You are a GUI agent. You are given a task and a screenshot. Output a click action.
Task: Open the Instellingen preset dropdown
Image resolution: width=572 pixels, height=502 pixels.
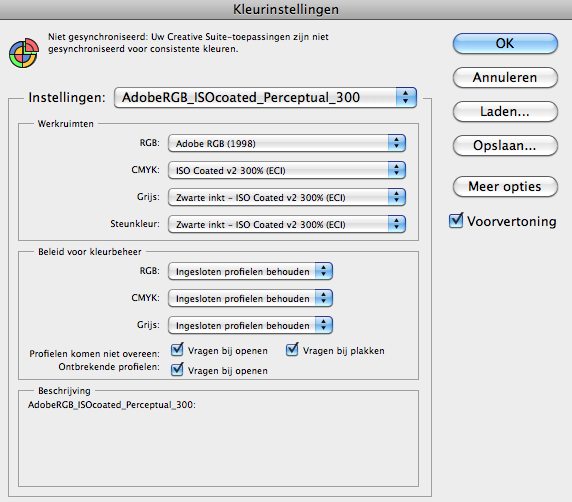pyautogui.click(x=265, y=97)
